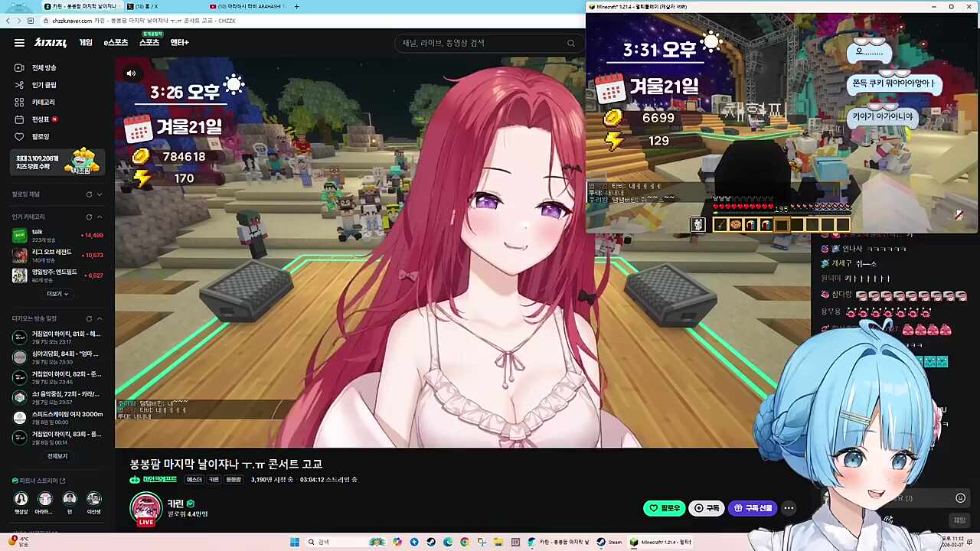This screenshot has height=551, width=980.
Task: Open 팔로잉 heart item in sidebar
Action: point(40,137)
